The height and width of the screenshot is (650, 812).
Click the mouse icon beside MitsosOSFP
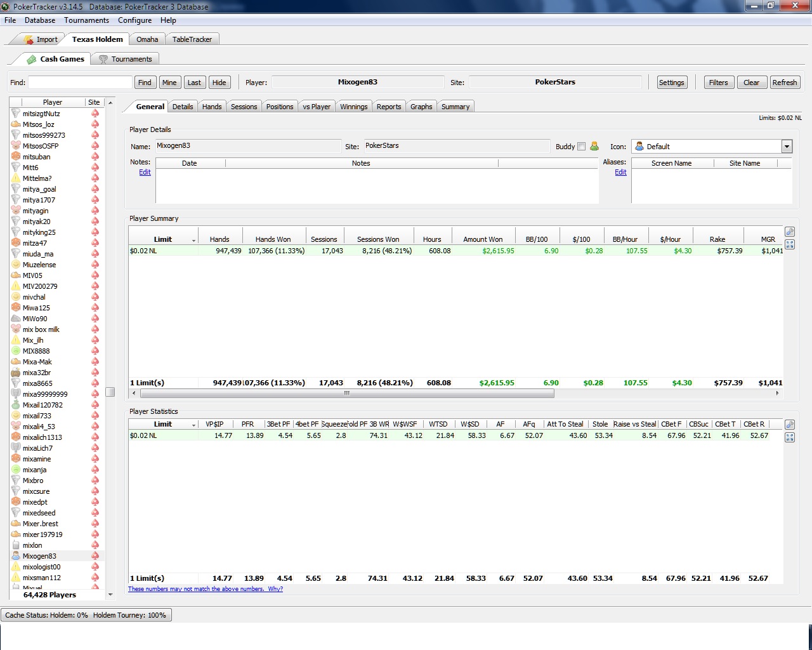16,146
